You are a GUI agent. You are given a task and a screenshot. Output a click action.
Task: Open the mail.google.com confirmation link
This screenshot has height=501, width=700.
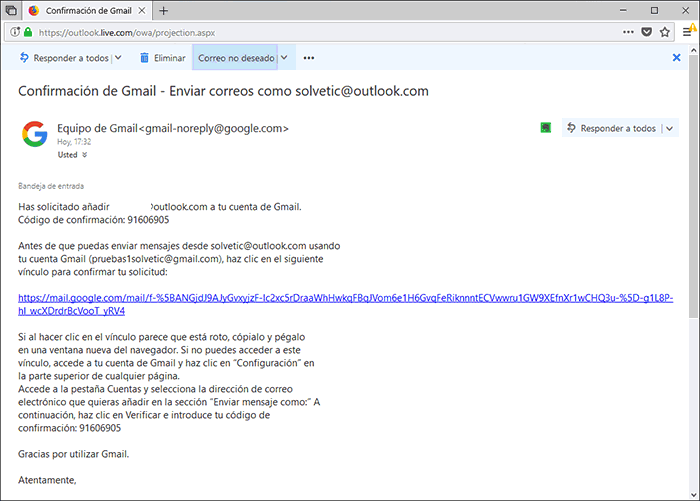click(346, 304)
